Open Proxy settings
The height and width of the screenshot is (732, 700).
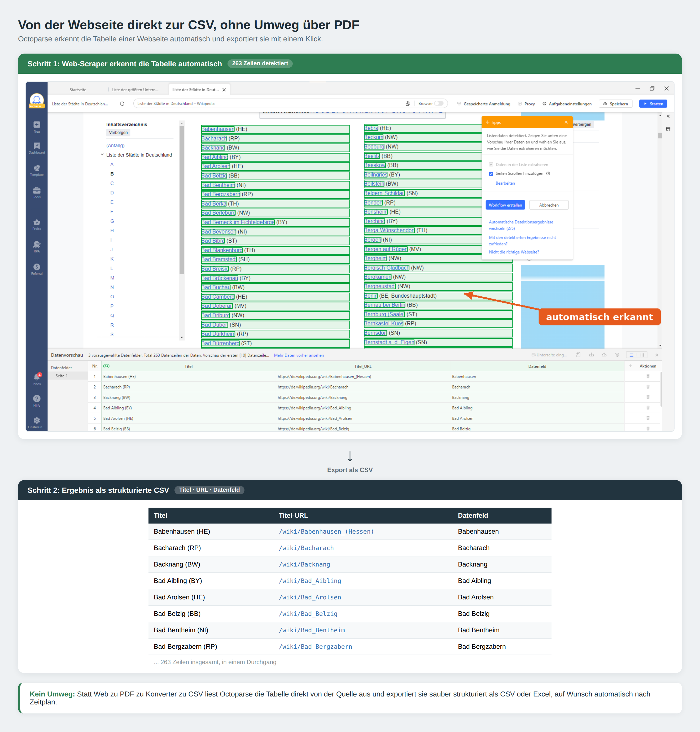[526, 104]
